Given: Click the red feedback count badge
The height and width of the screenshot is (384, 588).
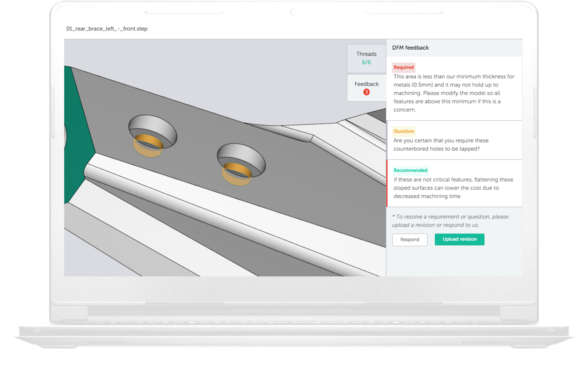Looking at the screenshot, I should [x=367, y=92].
